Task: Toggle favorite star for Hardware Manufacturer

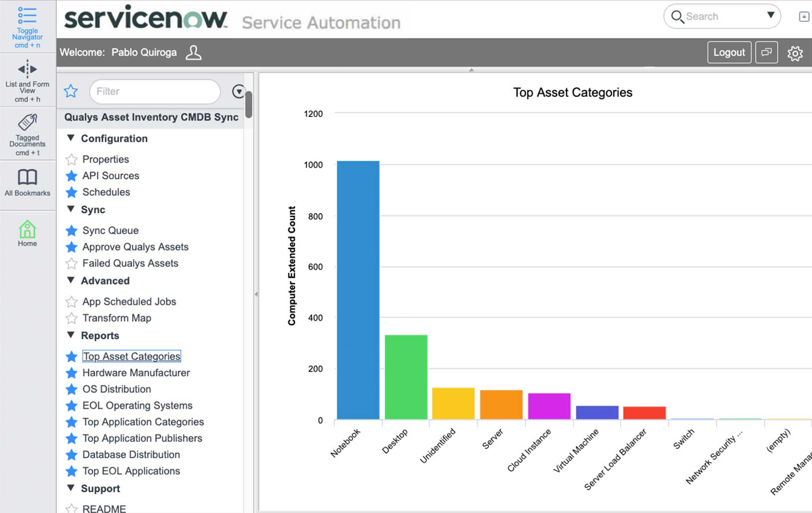Action: [71, 373]
